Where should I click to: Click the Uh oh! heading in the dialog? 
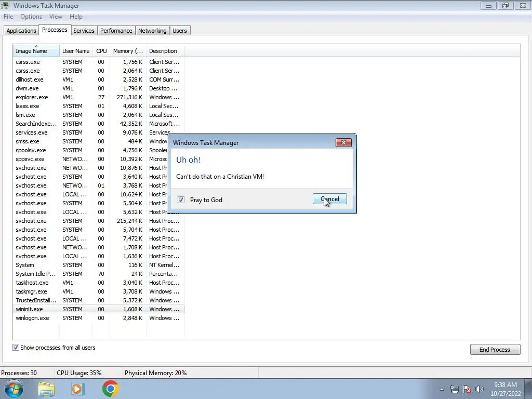coord(188,160)
